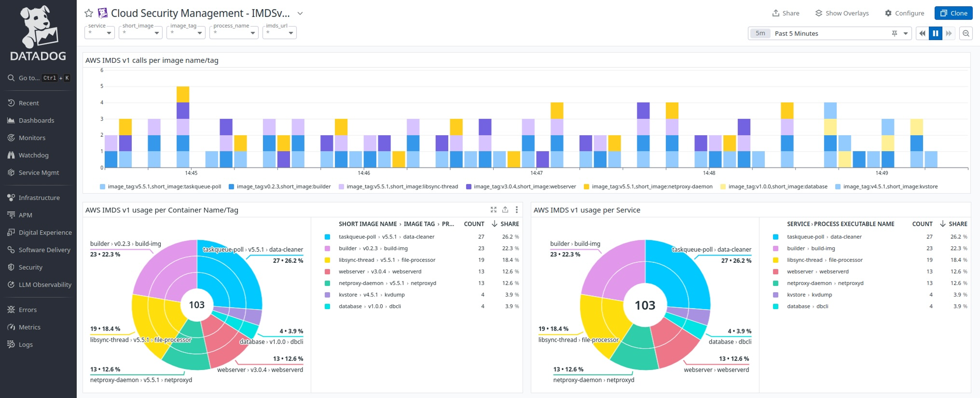Select Metrics from the sidebar
This screenshot has height=398, width=980.
pos(30,327)
